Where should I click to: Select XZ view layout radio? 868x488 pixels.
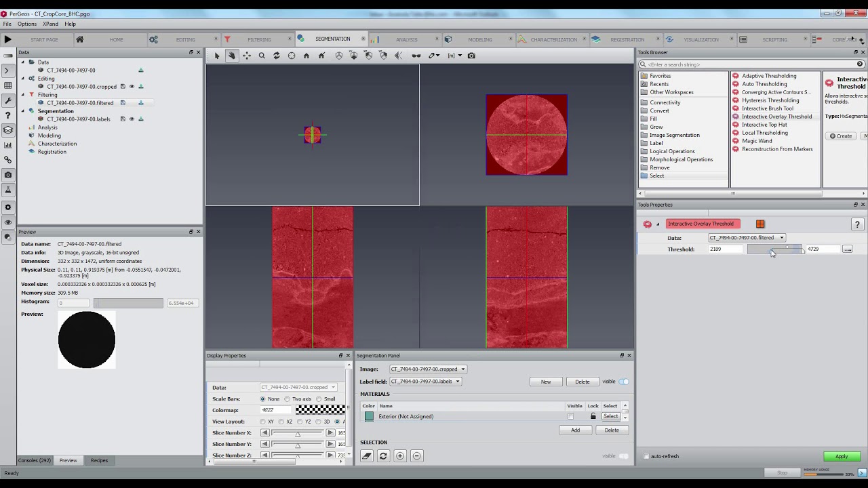282,422
